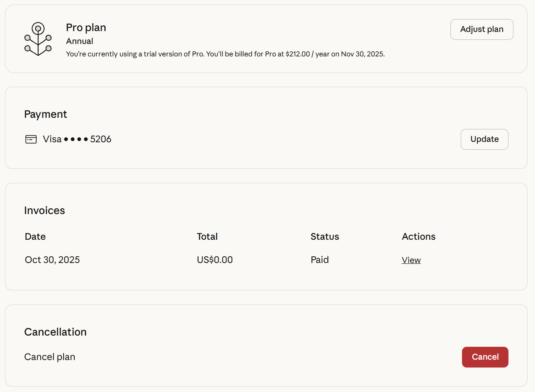Click the US$0.00 invoice total
Image resolution: width=535 pixels, height=392 pixels.
pos(215,260)
